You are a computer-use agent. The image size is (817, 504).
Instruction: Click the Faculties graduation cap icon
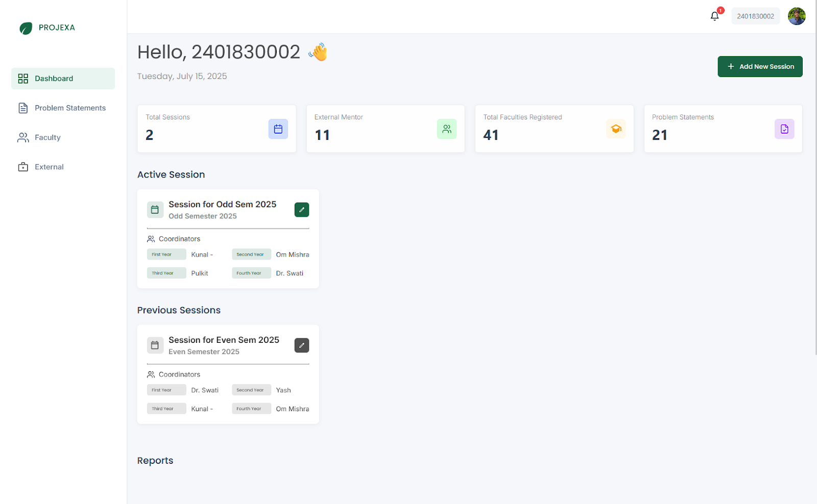click(616, 129)
